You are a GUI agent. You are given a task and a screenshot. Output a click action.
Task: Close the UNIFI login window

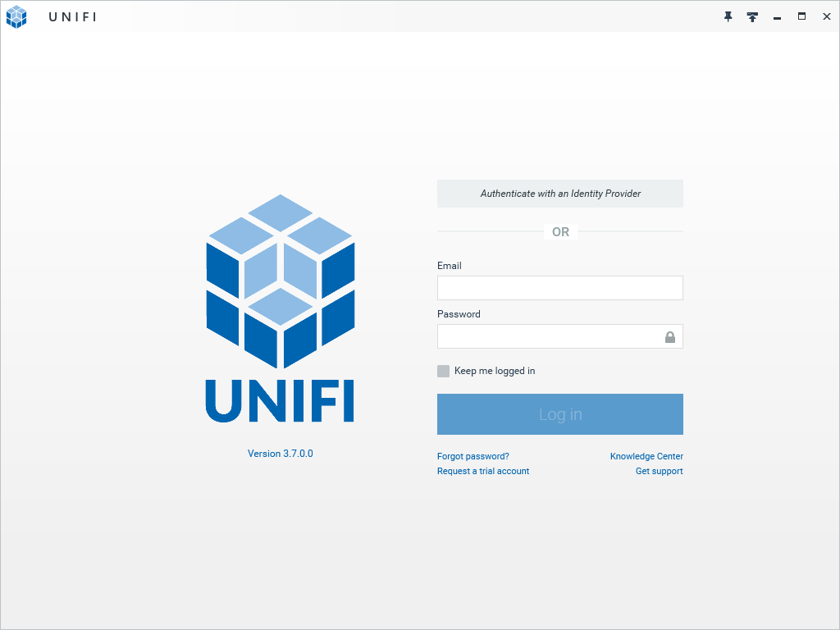(x=826, y=16)
